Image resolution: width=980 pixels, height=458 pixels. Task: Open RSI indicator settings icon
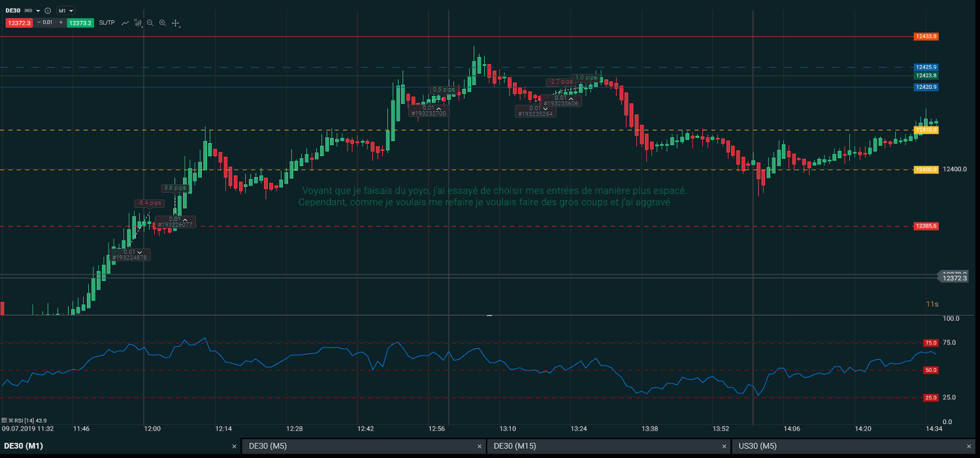4,420
